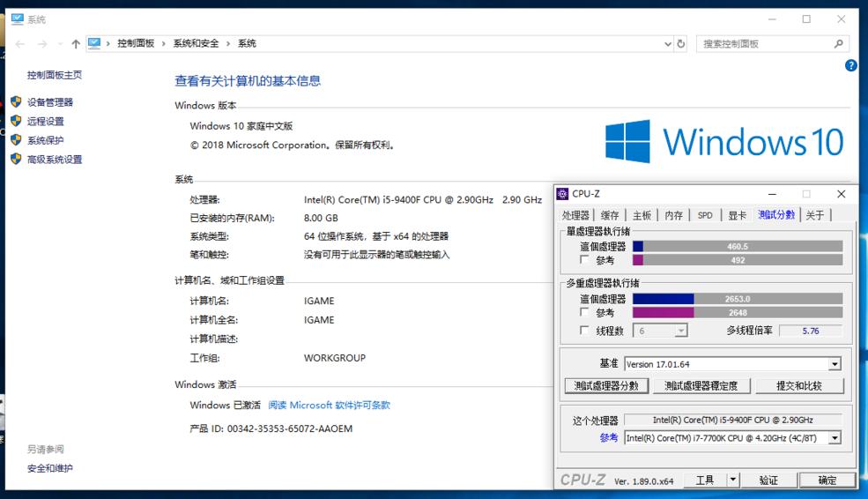Screen dimensions: 868x499
Task: Click the search magnifier icon
Action: [x=839, y=44]
